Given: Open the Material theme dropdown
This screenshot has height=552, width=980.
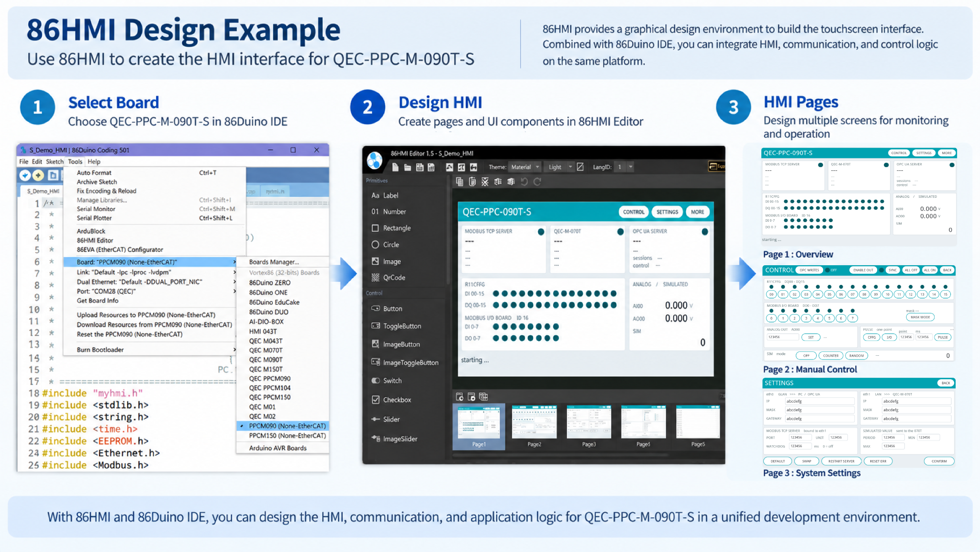Looking at the screenshot, I should pos(525,167).
